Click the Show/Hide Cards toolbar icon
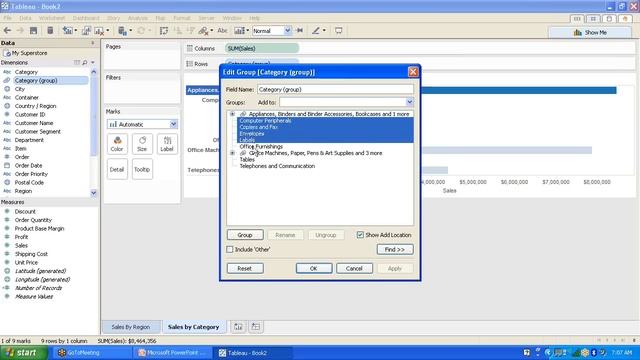The image size is (640, 360). [239, 31]
